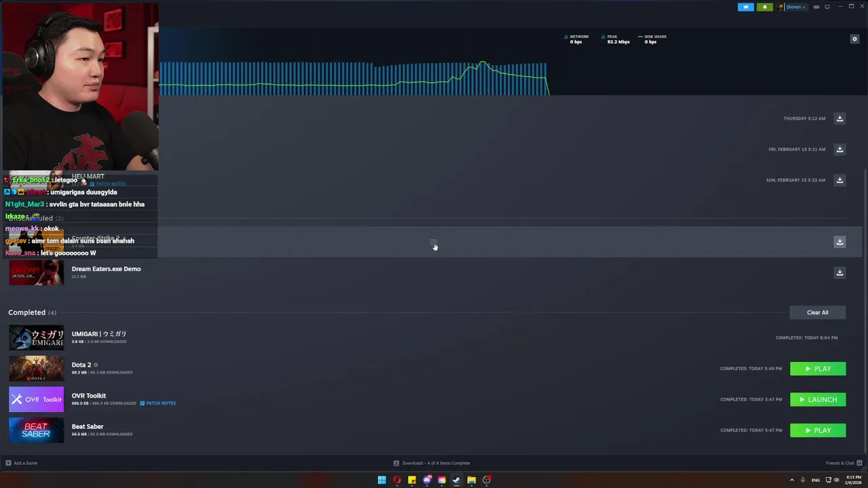
Task: Open UMIGARI game thumbnail
Action: 36,338
